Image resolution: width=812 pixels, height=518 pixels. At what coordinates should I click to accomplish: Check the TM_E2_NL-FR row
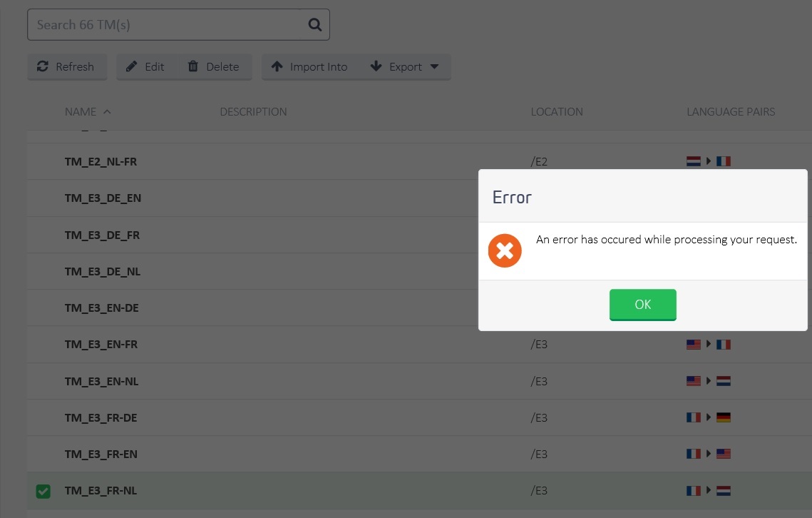click(x=43, y=161)
